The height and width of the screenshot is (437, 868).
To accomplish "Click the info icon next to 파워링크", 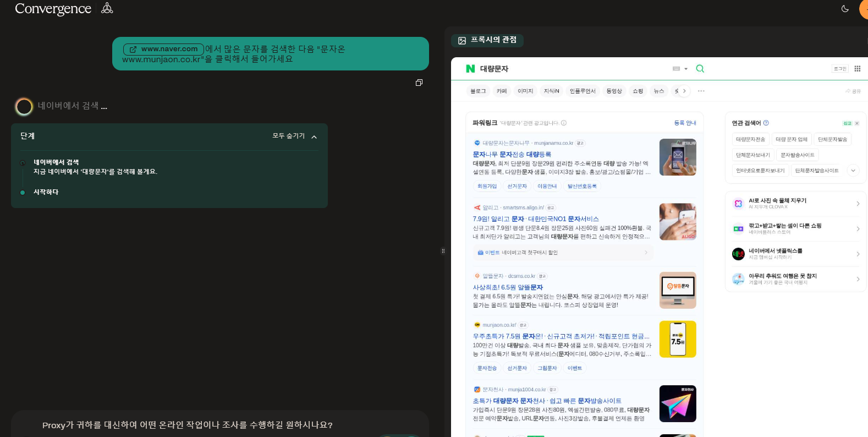I will (564, 123).
